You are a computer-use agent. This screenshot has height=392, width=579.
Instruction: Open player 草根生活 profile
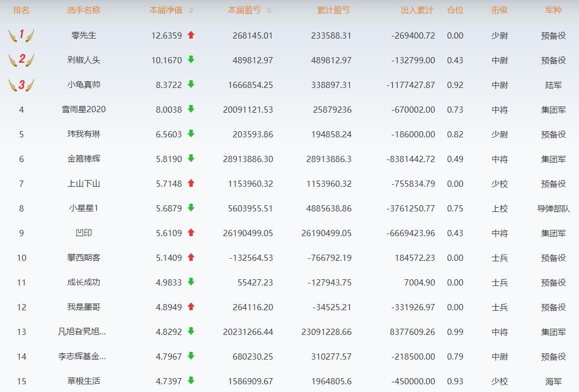point(83,381)
